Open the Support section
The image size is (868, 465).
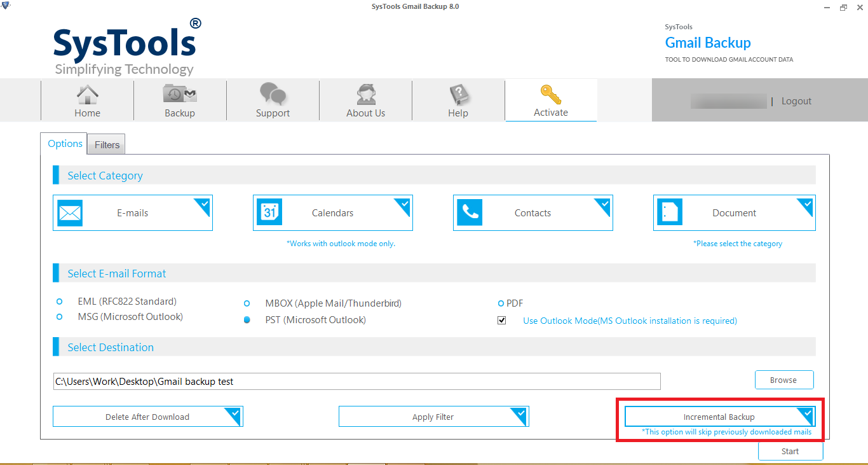273,101
